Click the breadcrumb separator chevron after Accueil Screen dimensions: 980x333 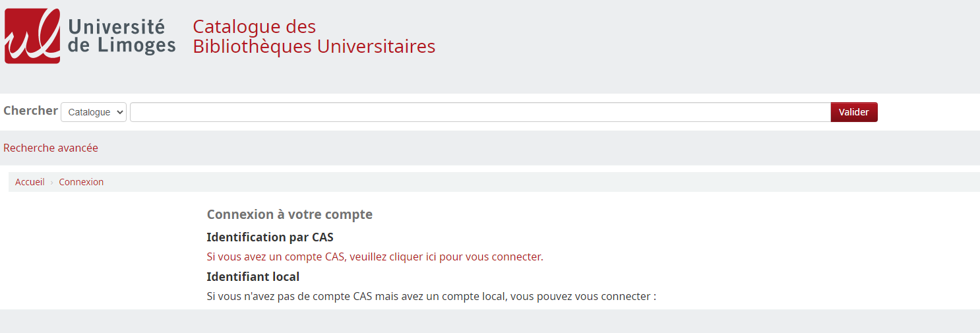pyautogui.click(x=51, y=183)
